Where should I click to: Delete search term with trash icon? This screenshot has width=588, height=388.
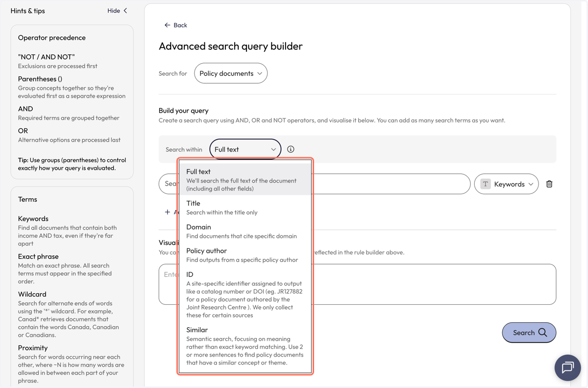coord(549,184)
